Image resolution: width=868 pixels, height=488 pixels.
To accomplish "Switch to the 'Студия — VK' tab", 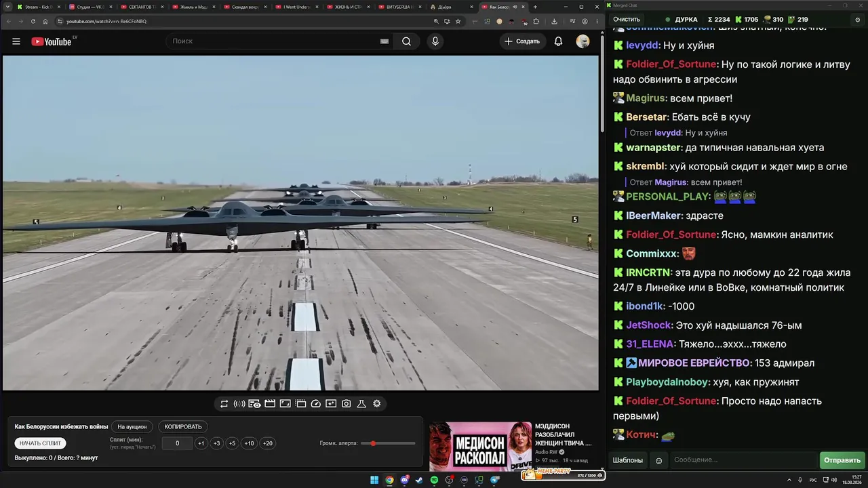I will [x=91, y=7].
